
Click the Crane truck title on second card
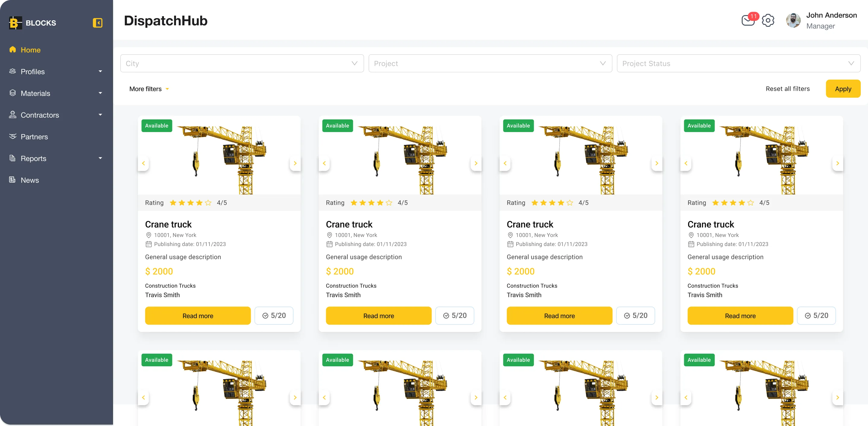point(349,224)
